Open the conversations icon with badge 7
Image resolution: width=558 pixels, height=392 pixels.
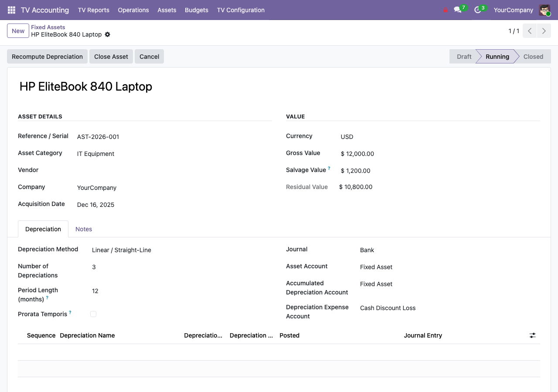tap(458, 10)
